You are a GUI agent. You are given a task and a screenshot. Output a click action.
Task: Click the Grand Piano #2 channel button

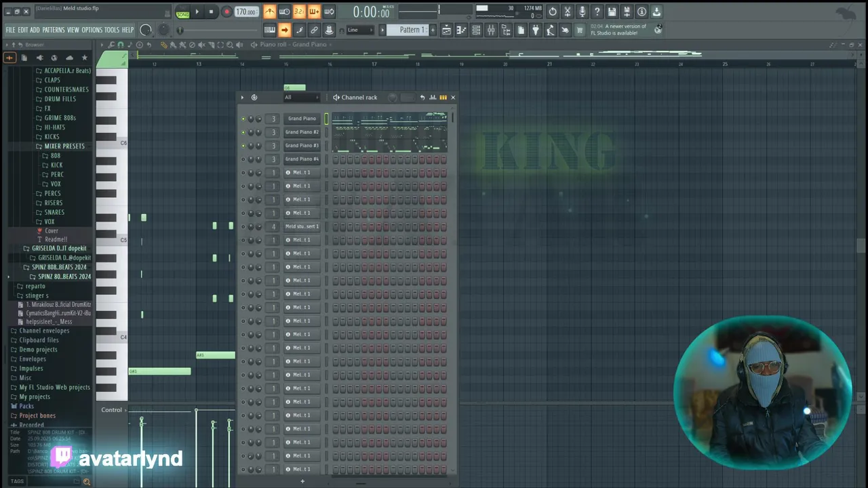(x=302, y=132)
